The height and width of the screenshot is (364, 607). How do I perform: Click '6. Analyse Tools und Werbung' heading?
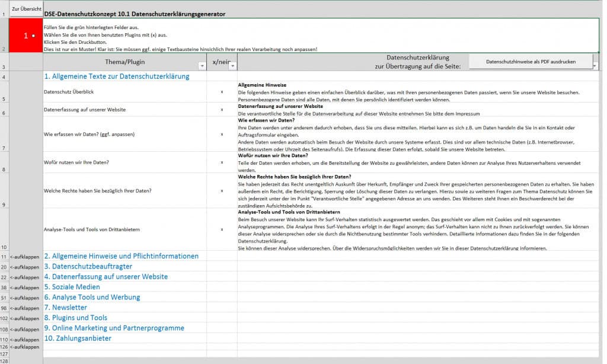pos(92,298)
